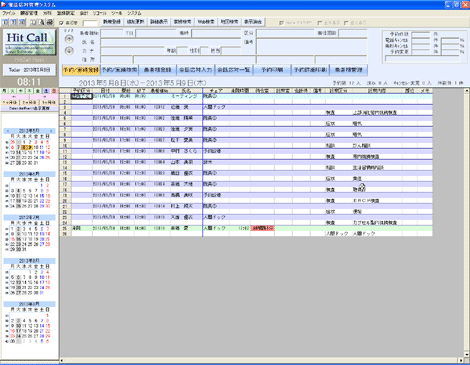Click the small input box after the checkbox
This screenshot has width=470, height=365.
tap(90, 23)
